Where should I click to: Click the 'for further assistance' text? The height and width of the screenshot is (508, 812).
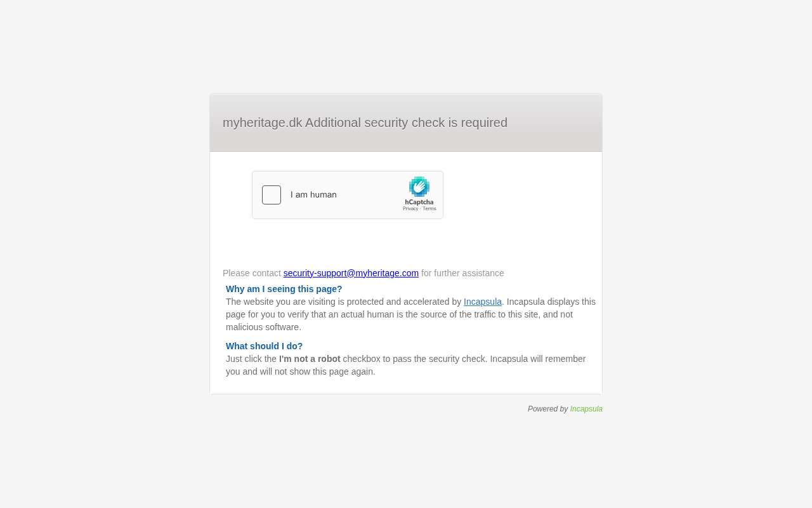click(462, 273)
